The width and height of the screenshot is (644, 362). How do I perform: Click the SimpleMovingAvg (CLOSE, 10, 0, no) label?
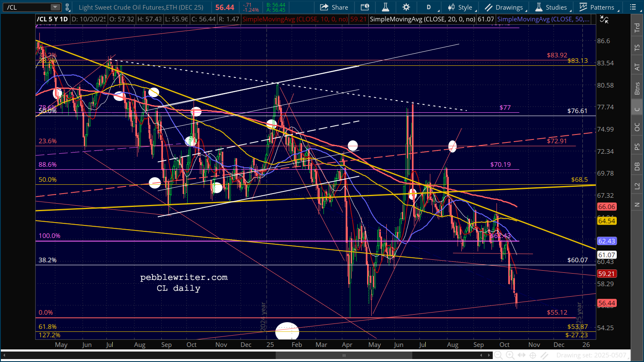click(295, 19)
